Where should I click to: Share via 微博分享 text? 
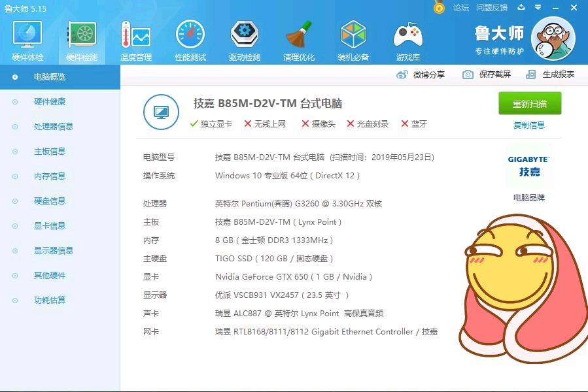click(428, 74)
